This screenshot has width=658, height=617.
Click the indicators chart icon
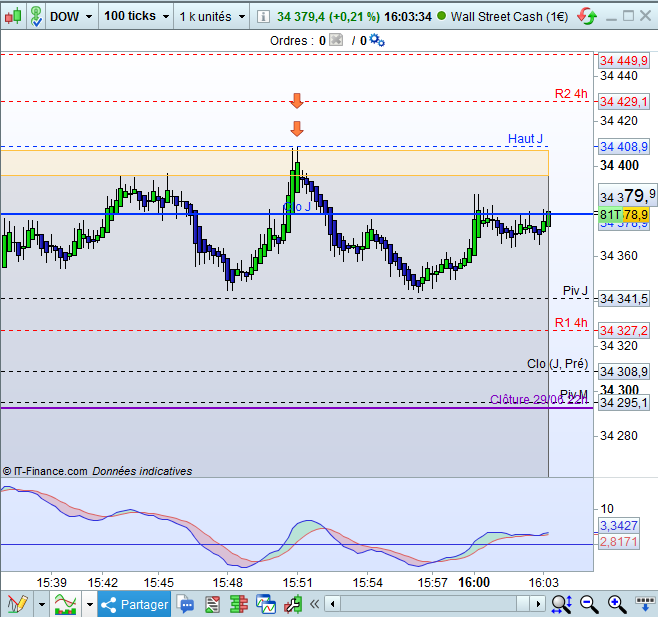(65, 604)
